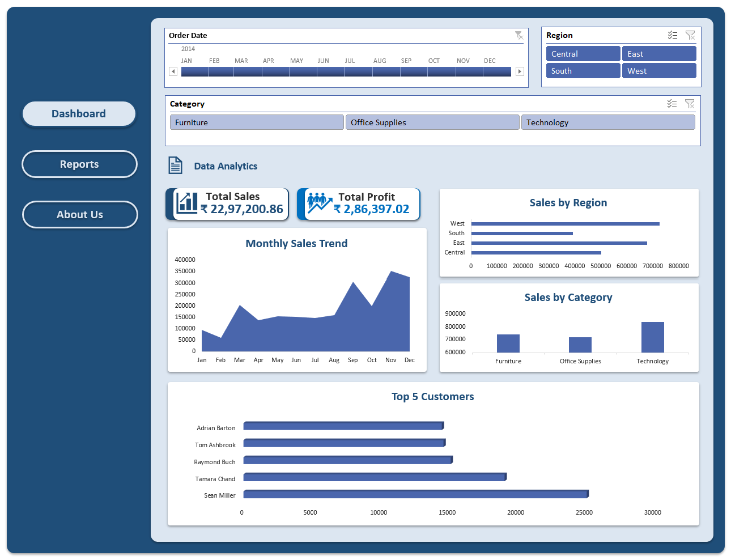Select the Furniture category filter
Screen dimensions: 731x560
point(256,122)
